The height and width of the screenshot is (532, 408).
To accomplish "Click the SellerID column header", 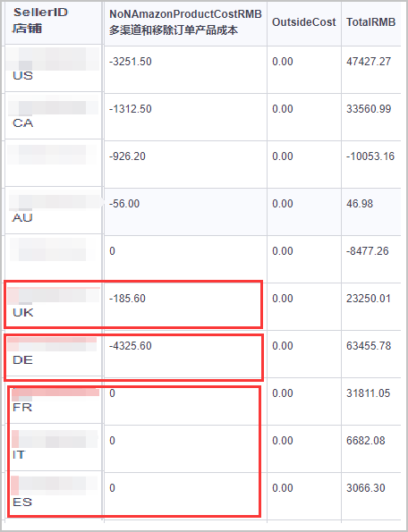I will point(53,22).
